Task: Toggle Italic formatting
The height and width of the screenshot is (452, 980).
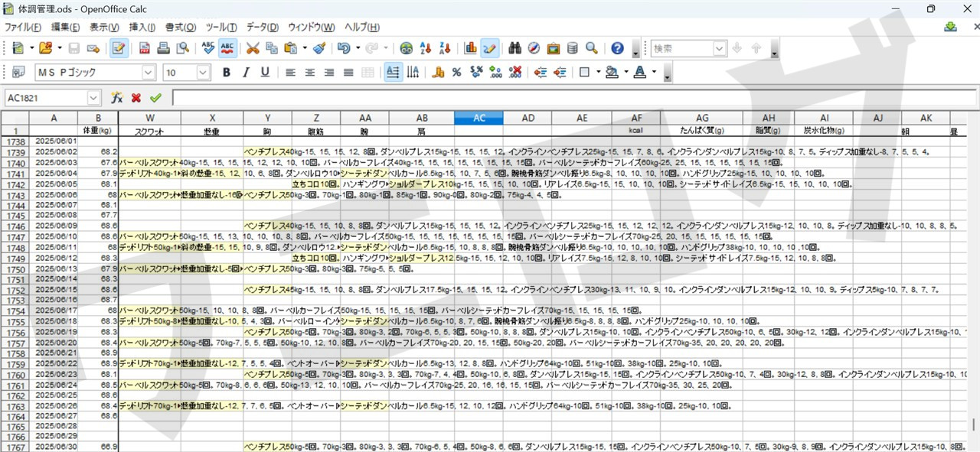Action: coord(246,72)
